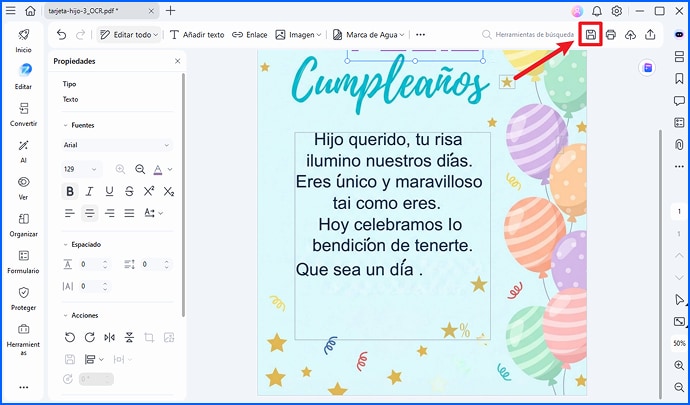
Task: Click the Herramientas de búsqueda search field
Action: click(x=528, y=34)
